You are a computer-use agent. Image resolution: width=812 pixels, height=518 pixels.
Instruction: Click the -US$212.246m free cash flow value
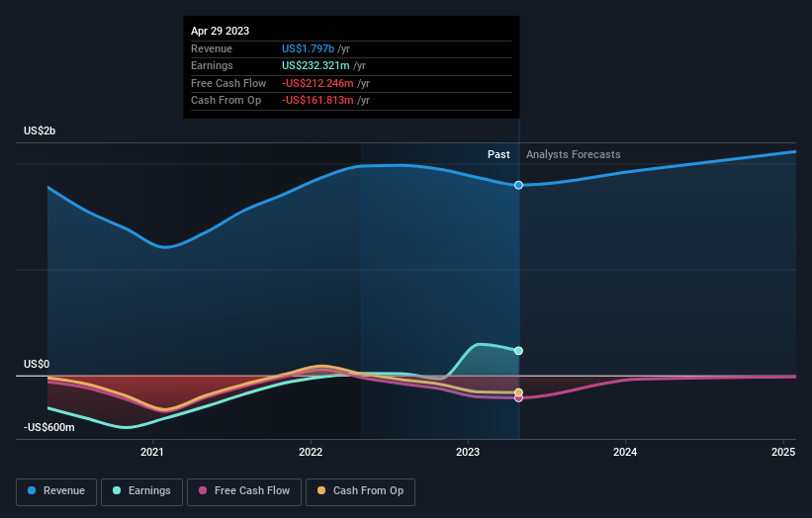[317, 83]
